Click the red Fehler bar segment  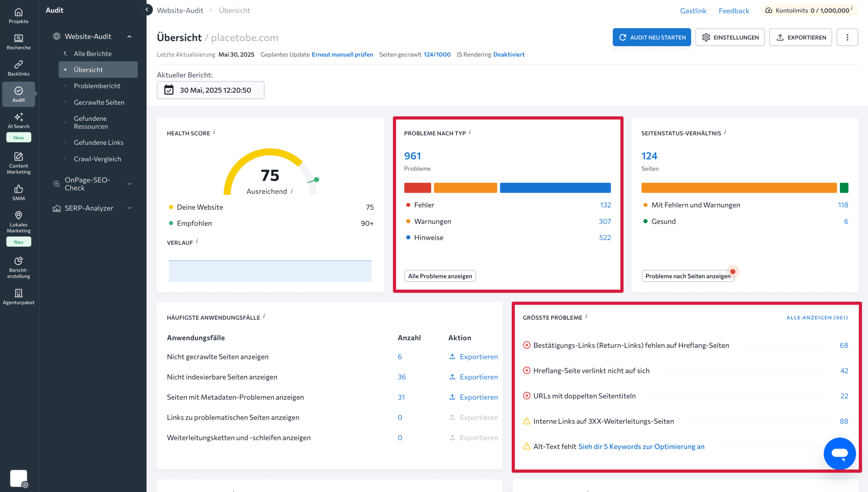pos(417,188)
